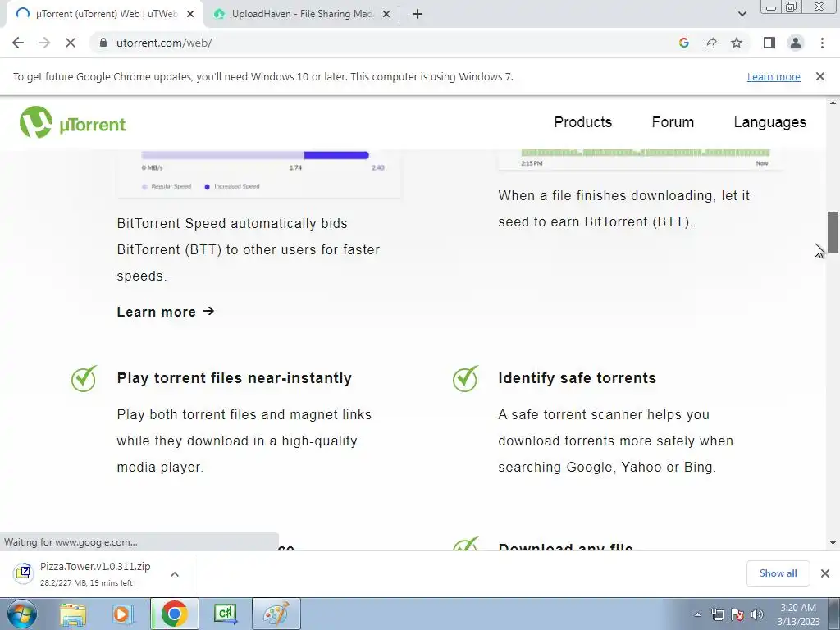Close the downloads bar

click(825, 573)
